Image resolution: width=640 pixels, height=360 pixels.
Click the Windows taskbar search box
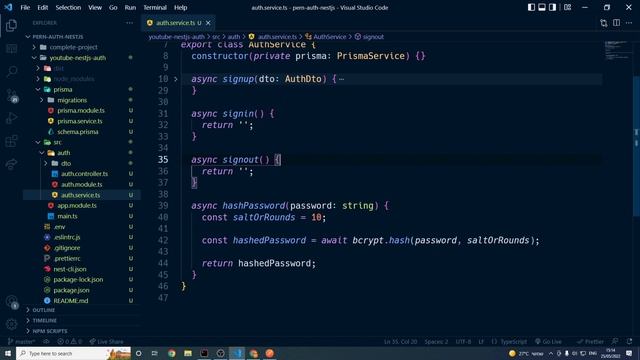[73, 353]
